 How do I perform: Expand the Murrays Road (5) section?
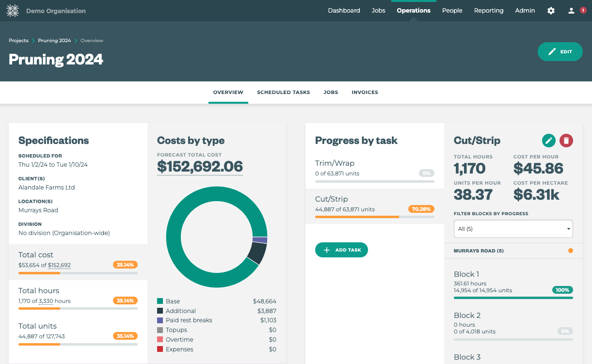pos(479,251)
